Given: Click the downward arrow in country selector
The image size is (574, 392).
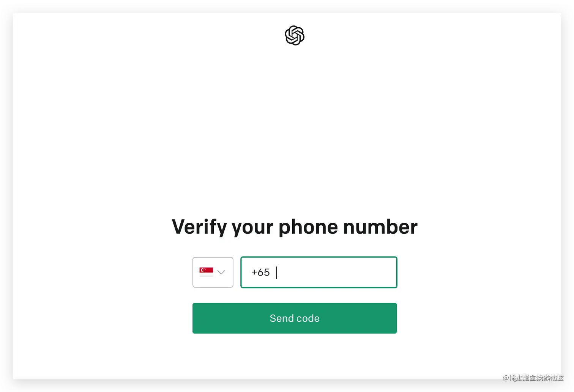Looking at the screenshot, I should pos(221,272).
